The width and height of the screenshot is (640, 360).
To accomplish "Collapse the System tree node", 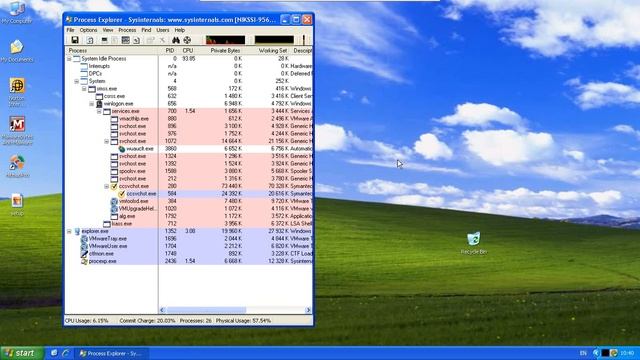I will 77,81.
